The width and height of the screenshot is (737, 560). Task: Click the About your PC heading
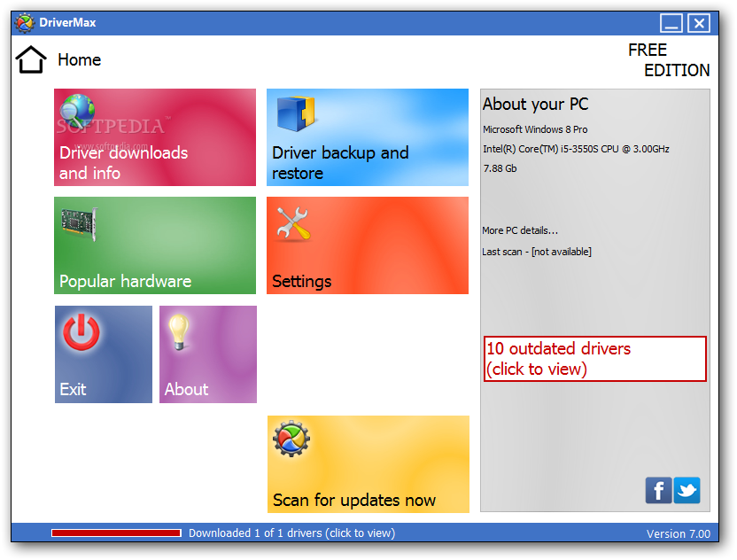535,104
